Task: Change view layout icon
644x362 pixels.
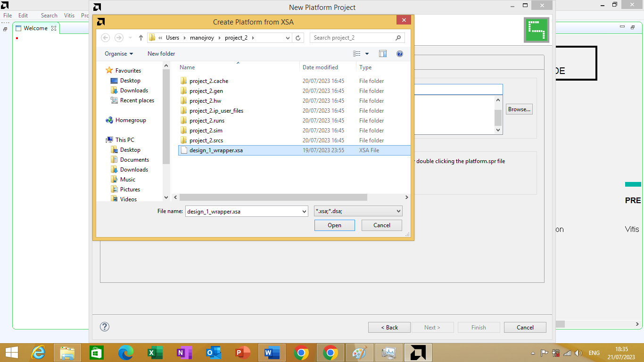Action: pos(357,54)
